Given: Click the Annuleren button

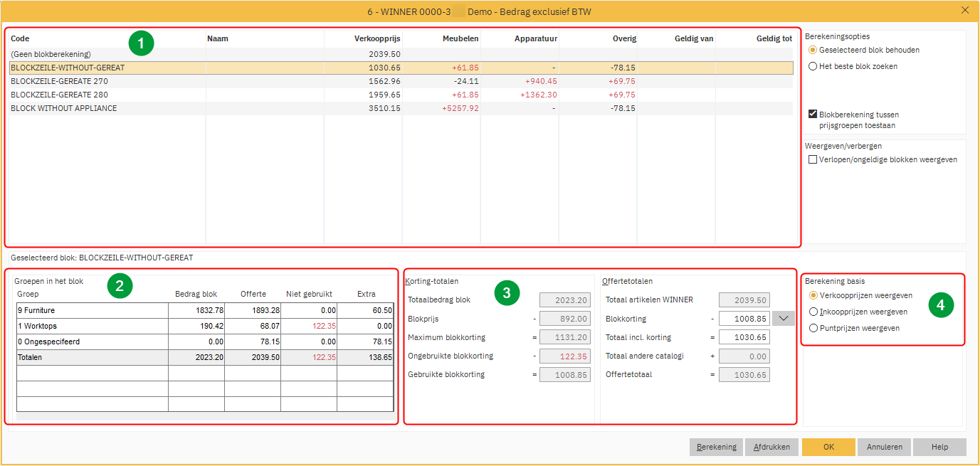Looking at the screenshot, I should (x=885, y=448).
